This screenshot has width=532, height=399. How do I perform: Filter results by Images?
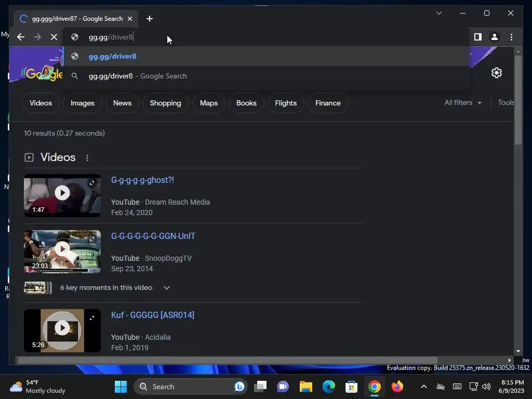tap(83, 103)
